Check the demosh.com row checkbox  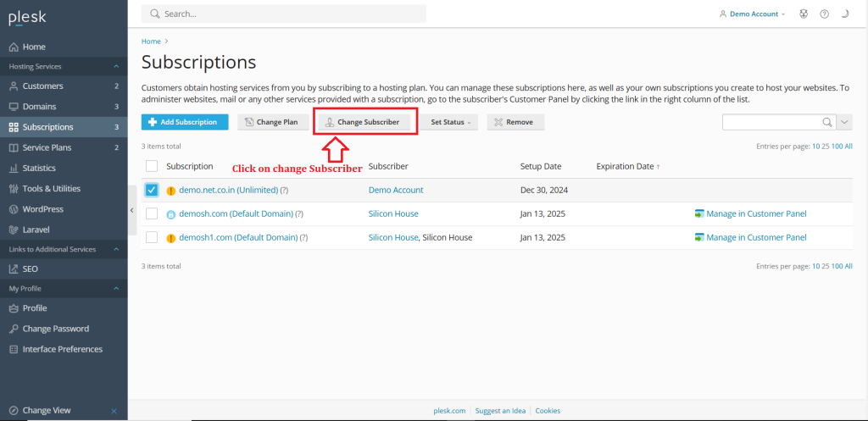click(x=152, y=213)
